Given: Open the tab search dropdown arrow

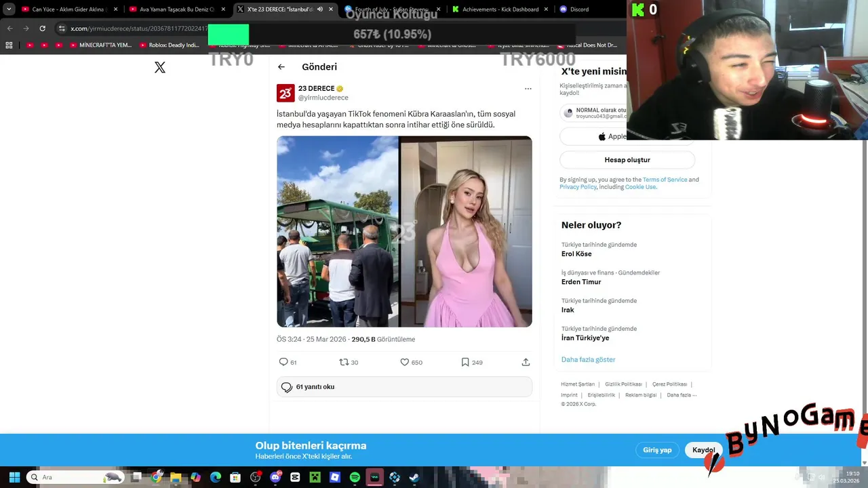Looking at the screenshot, I should (9, 9).
